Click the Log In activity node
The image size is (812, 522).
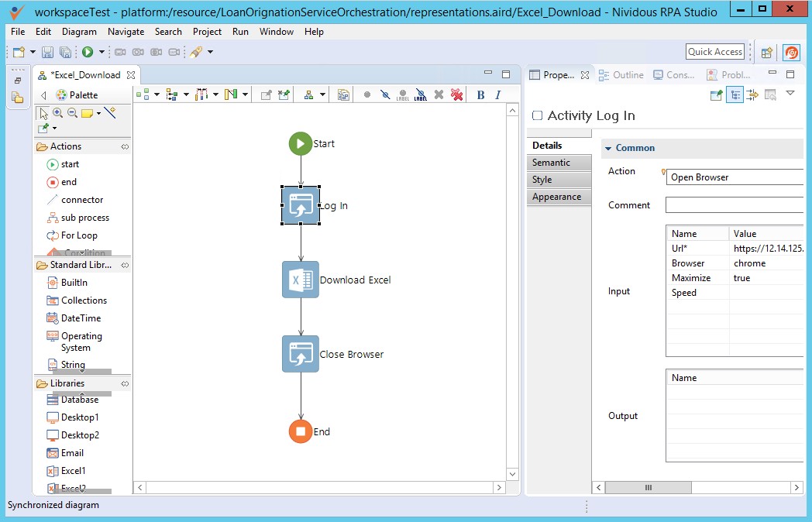tap(301, 205)
